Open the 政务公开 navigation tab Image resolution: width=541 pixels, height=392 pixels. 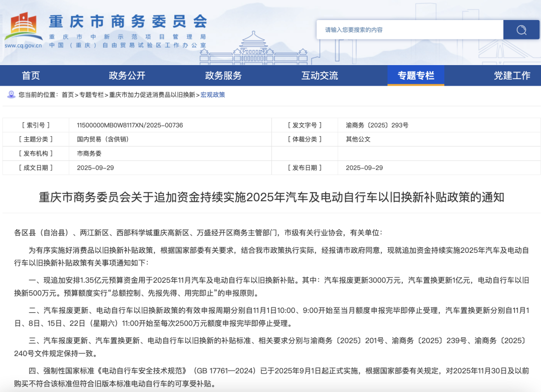[127, 76]
